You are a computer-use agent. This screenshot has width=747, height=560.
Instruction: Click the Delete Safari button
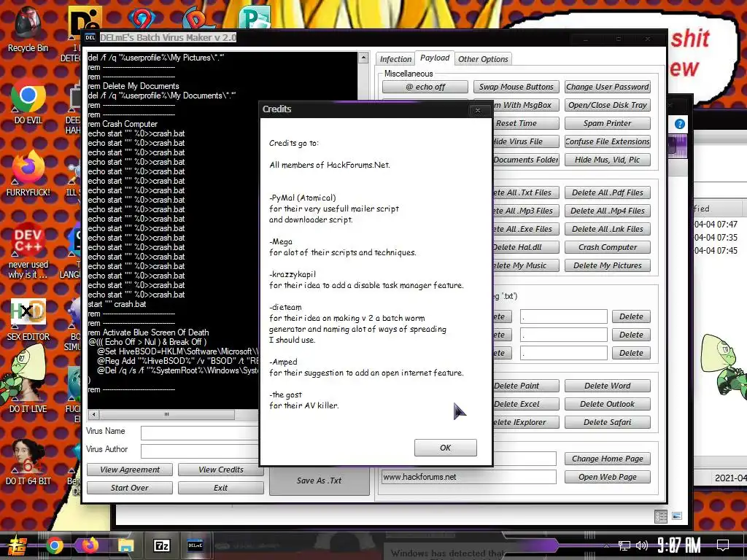[608, 422]
